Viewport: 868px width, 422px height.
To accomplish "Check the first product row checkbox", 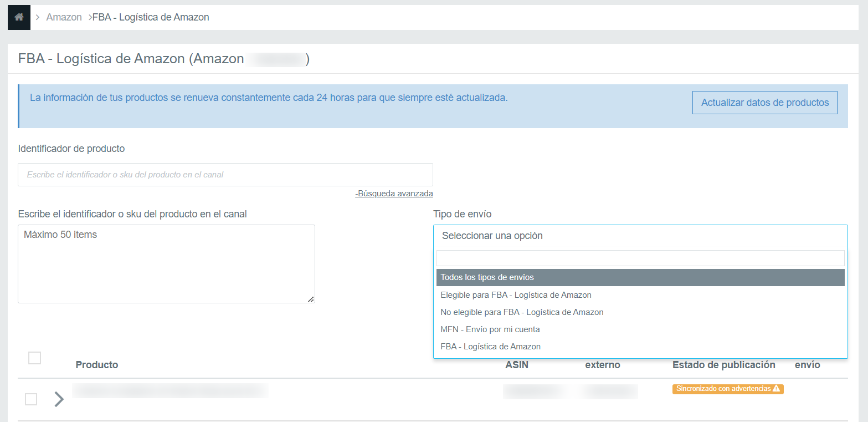I will (31, 399).
